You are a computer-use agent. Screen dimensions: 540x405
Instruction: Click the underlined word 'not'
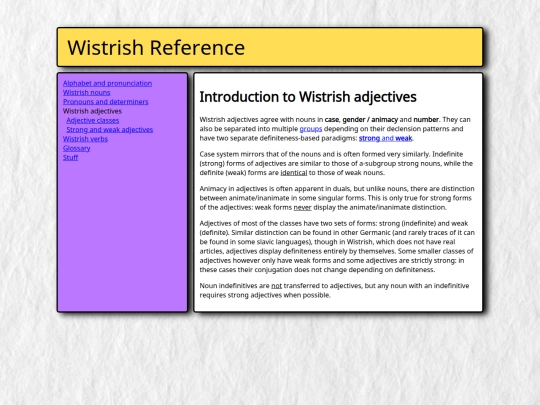[277, 286]
